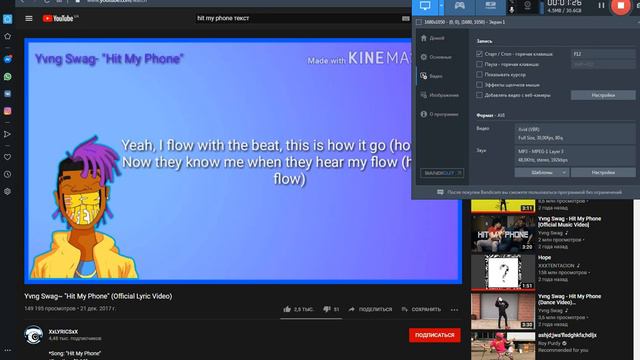Open Основные settings tab in Bandicam
This screenshot has height=360, width=640.
click(x=436, y=57)
